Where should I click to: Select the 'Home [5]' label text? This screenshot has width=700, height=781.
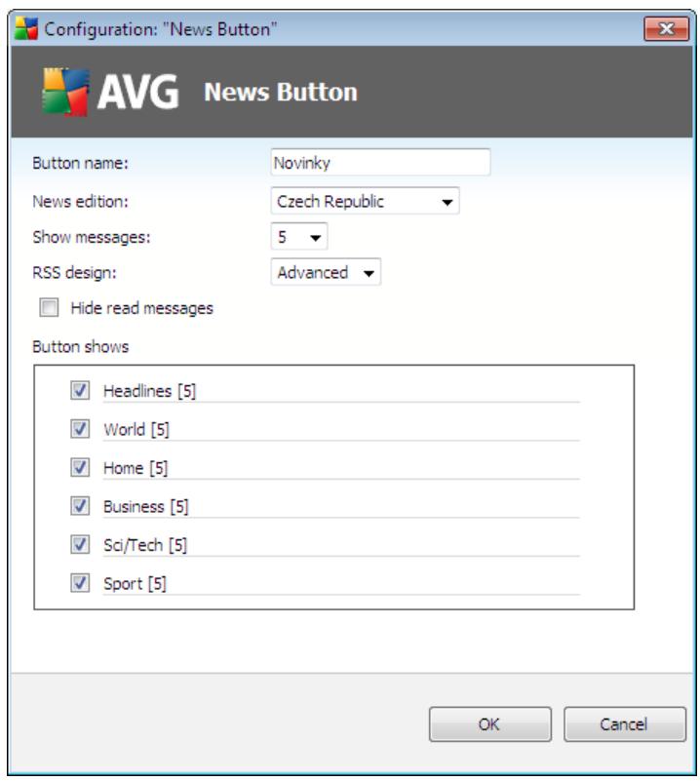(x=136, y=468)
